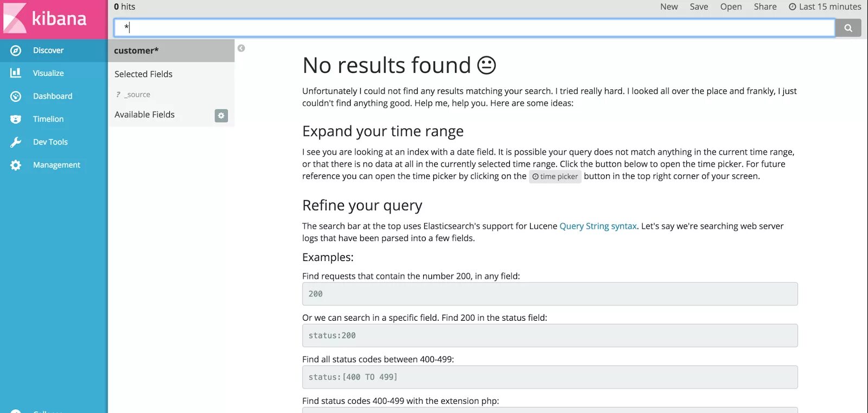Select the _source field in Selected Fields
The height and width of the screenshot is (413, 868).
click(x=138, y=94)
